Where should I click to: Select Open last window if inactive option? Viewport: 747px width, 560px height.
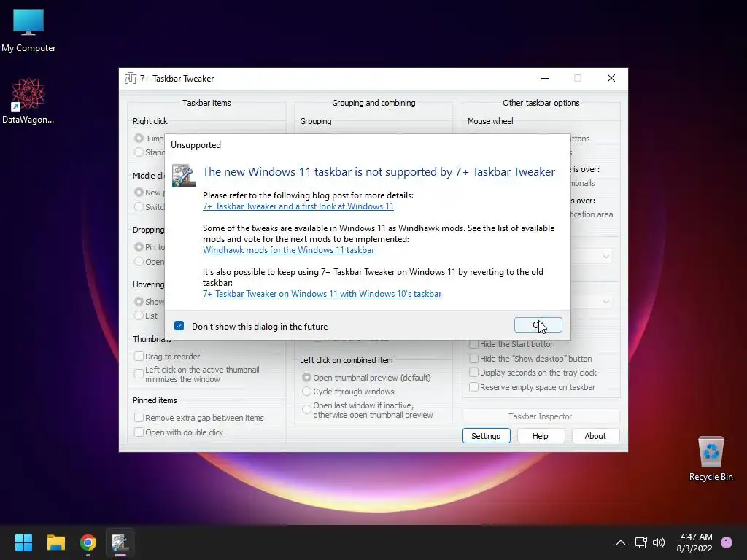pyautogui.click(x=307, y=410)
